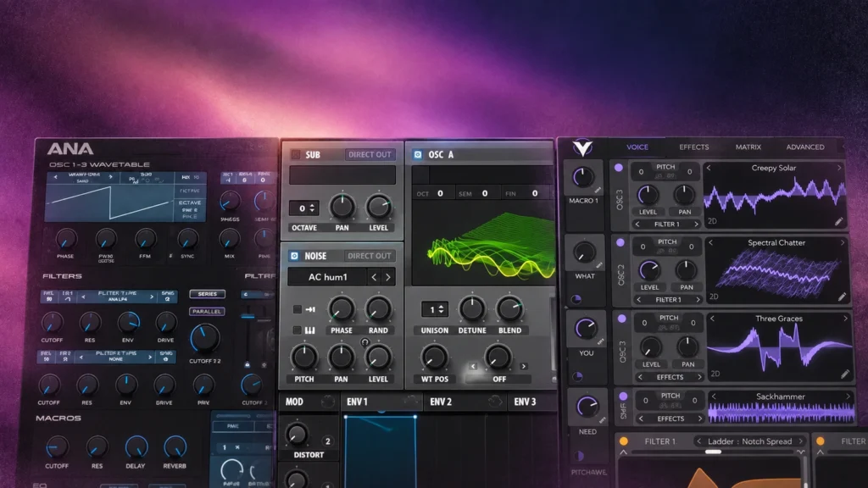
Task: Select PARALLEL filter routing in ANA
Action: coord(207,312)
